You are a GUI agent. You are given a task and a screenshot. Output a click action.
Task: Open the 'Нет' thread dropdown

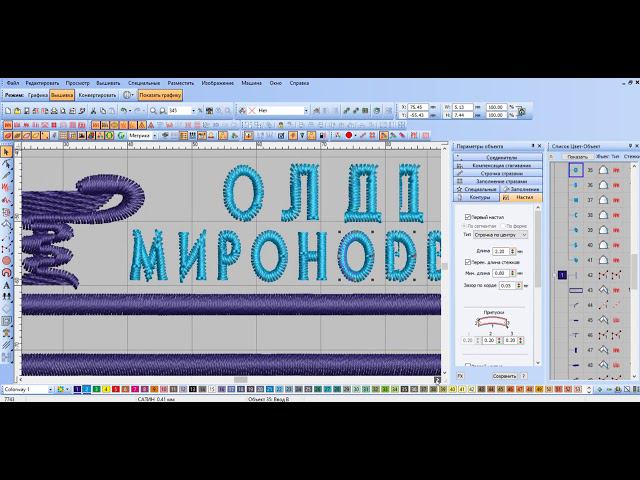click(x=306, y=111)
